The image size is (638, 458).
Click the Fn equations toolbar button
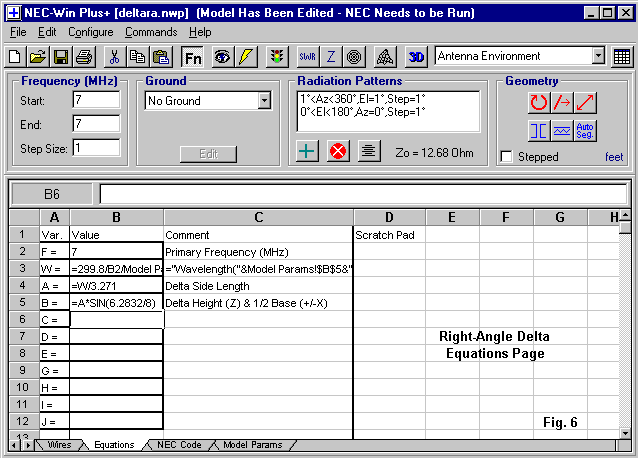point(193,57)
